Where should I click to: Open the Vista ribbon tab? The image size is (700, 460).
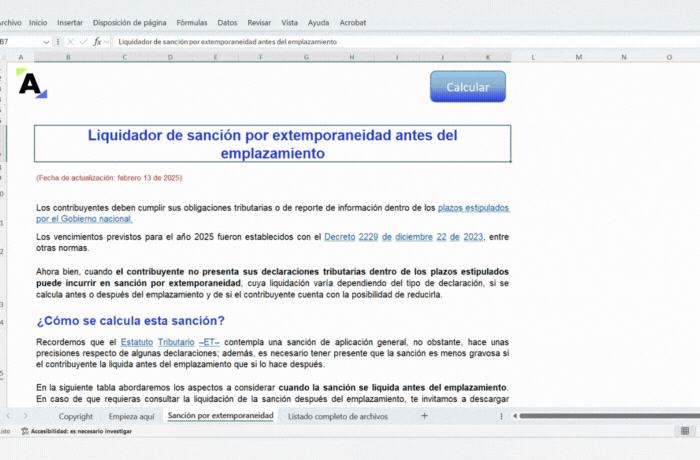(289, 22)
